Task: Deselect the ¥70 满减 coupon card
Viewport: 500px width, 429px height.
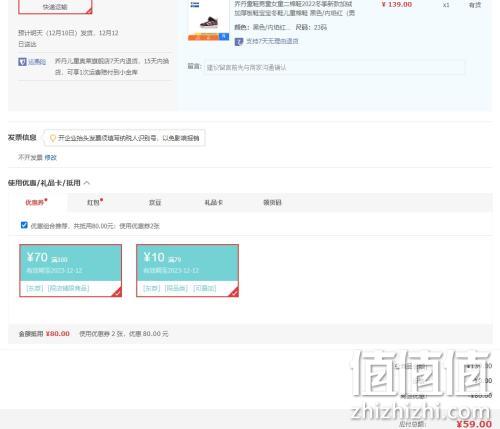Action: [x=70, y=270]
